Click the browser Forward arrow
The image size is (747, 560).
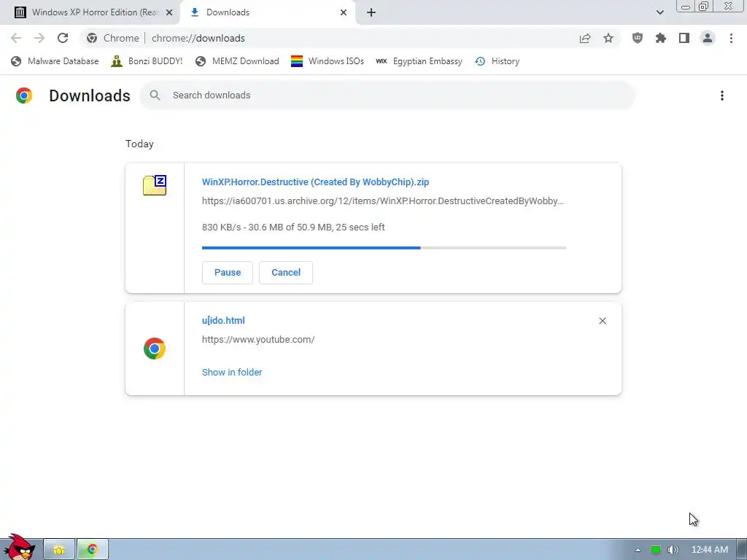click(39, 38)
